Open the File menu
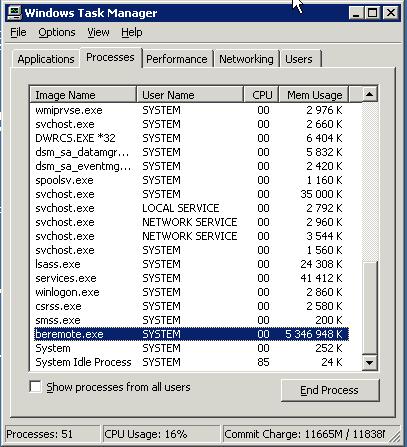The width and height of the screenshot is (407, 447). (18, 32)
